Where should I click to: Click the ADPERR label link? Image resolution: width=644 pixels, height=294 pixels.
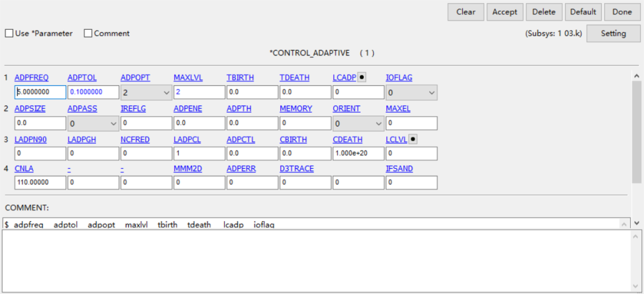241,169
